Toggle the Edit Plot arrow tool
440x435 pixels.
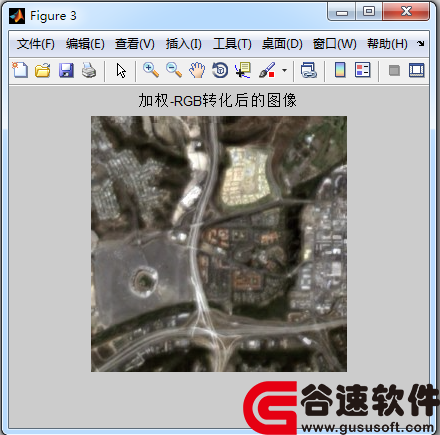121,70
